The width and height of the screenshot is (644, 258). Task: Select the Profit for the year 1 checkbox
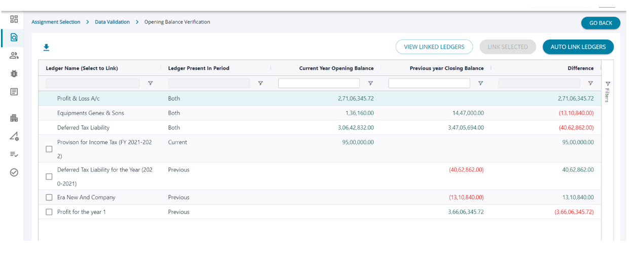pos(49,212)
